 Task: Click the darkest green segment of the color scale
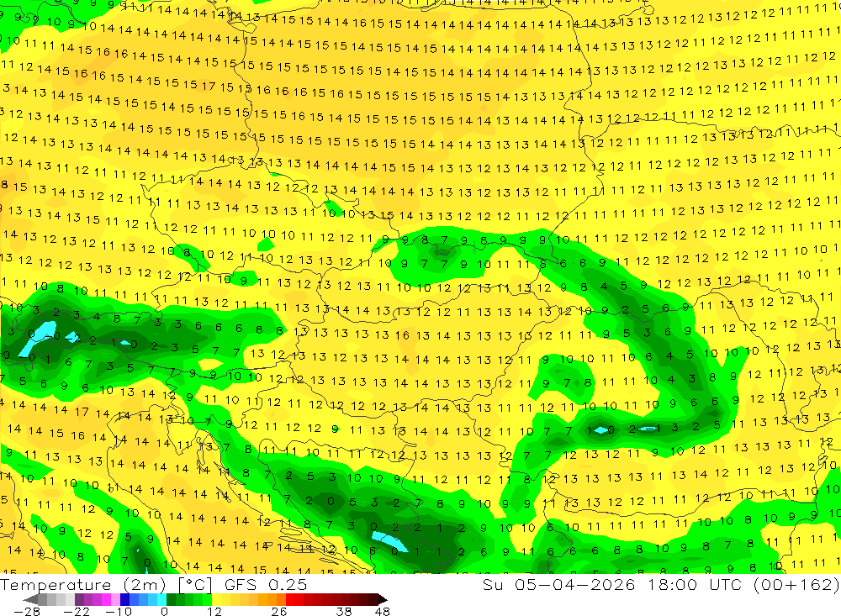tap(171, 599)
